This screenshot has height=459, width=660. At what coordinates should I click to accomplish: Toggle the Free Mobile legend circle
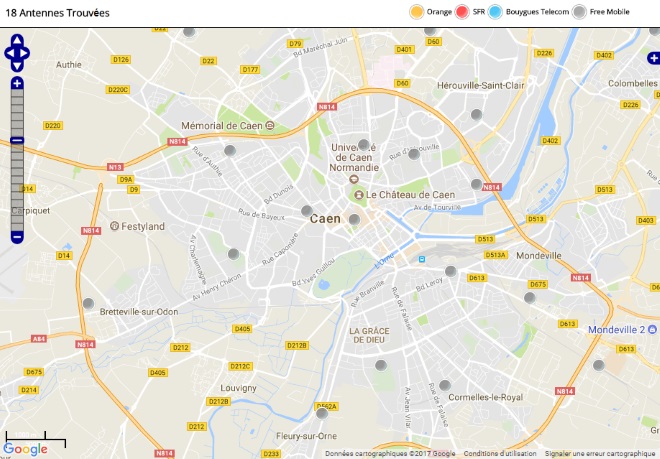[579, 12]
